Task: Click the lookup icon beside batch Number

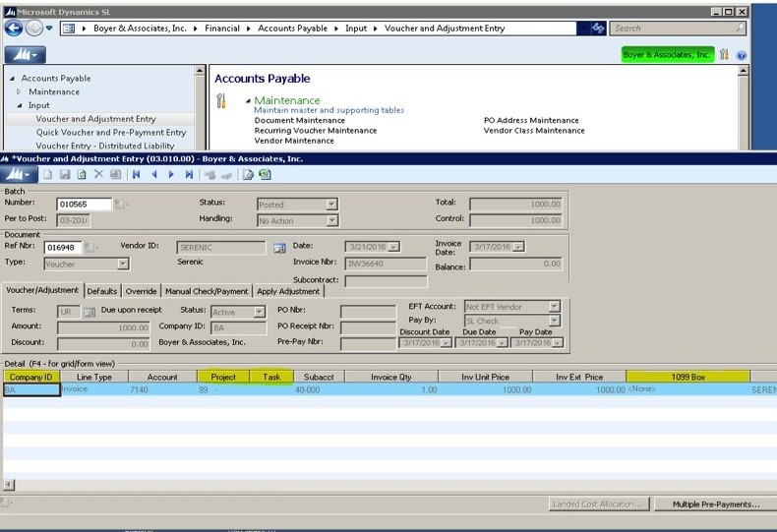Action: click(119, 205)
